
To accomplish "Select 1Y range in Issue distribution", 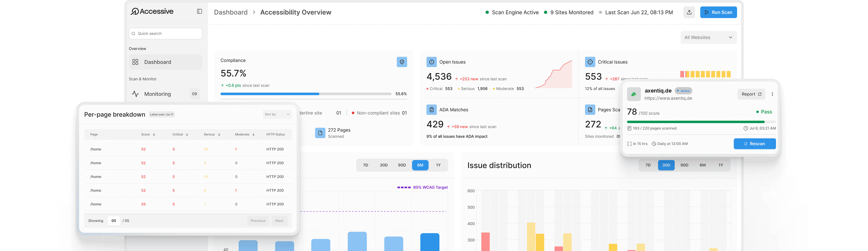I will pyautogui.click(x=721, y=165).
